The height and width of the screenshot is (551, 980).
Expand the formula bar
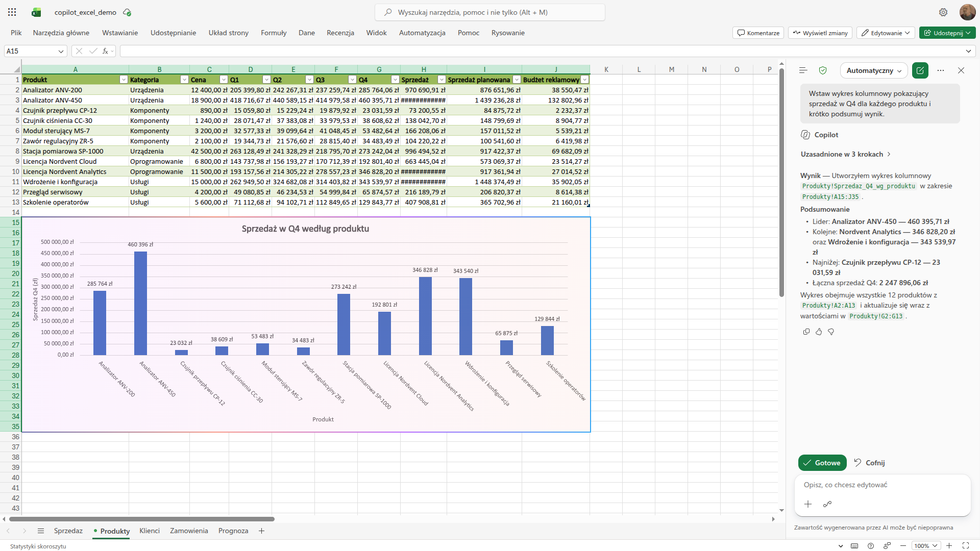click(968, 51)
